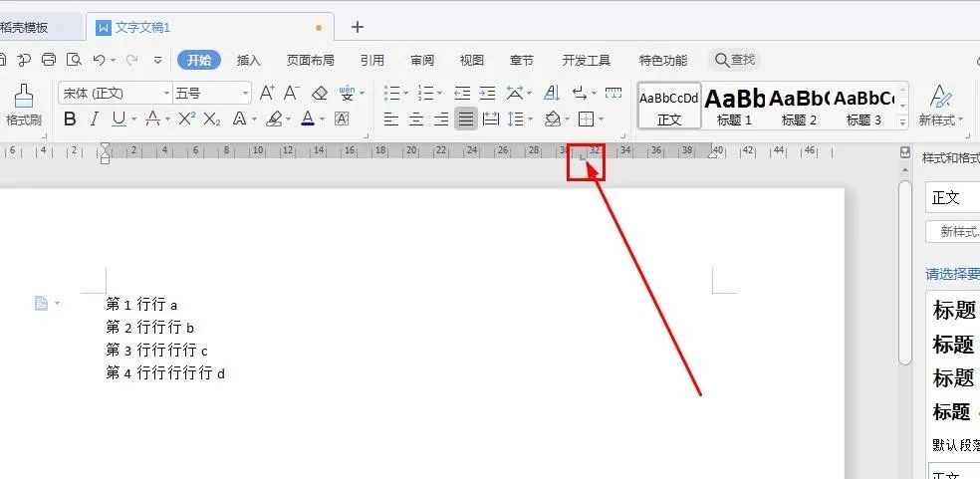Apply superscript X² formatting

[187, 119]
